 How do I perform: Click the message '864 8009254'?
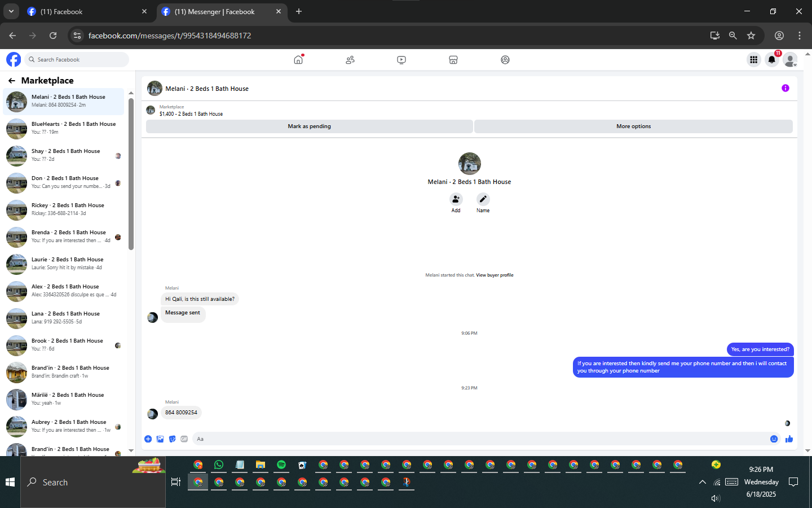coord(181,413)
